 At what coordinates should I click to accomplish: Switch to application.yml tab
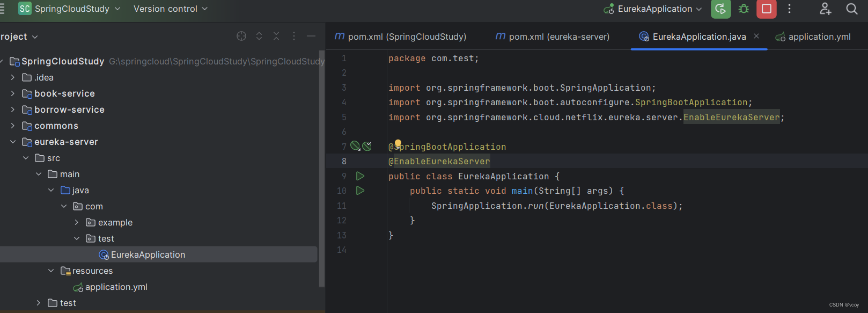[813, 37]
